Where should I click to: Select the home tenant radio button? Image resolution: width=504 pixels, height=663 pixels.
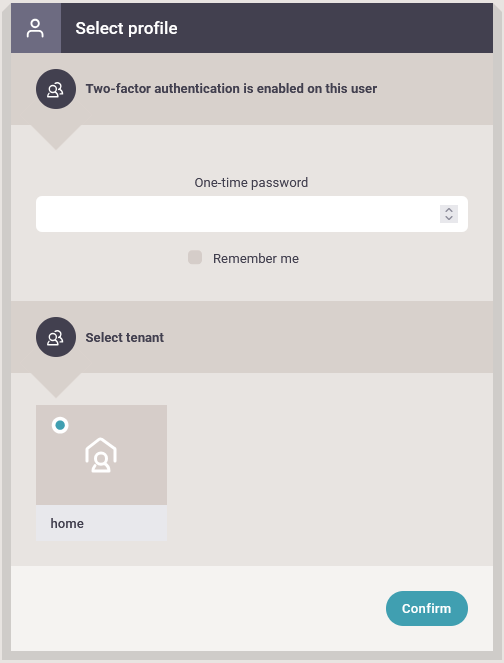click(60, 425)
